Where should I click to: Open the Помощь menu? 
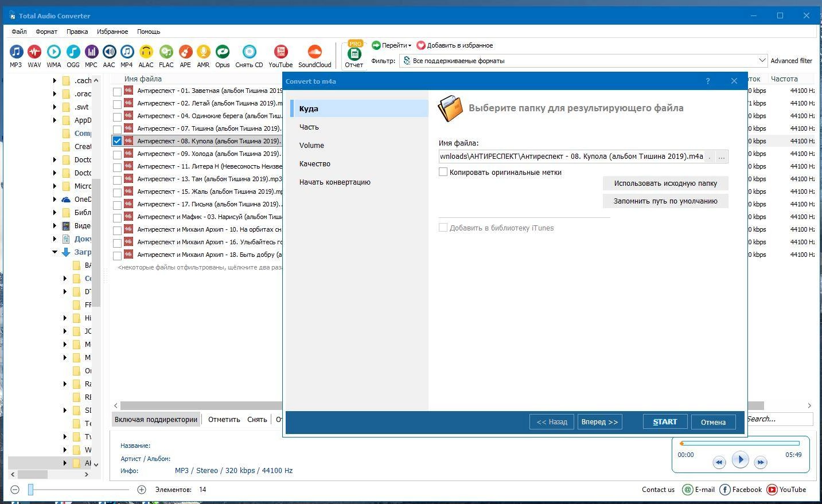pyautogui.click(x=149, y=32)
